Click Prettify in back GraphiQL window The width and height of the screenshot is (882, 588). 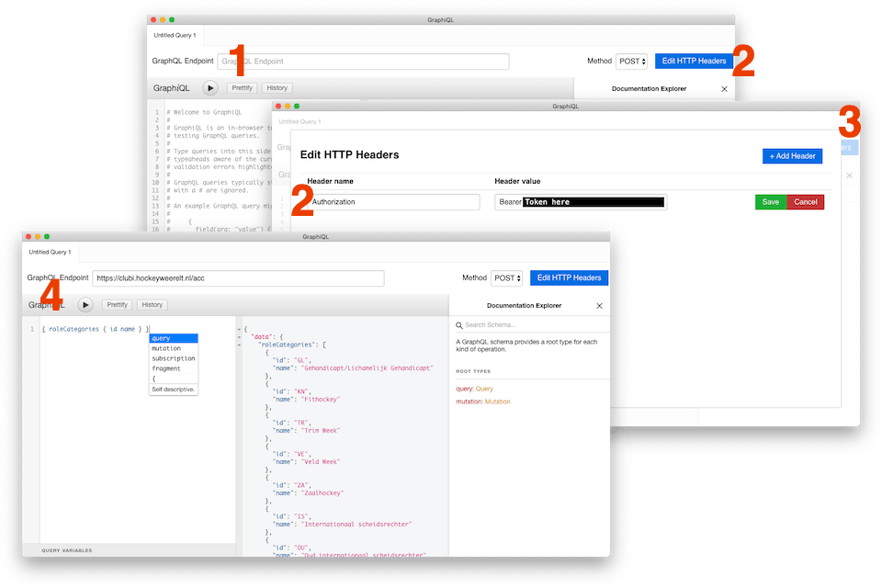click(242, 88)
